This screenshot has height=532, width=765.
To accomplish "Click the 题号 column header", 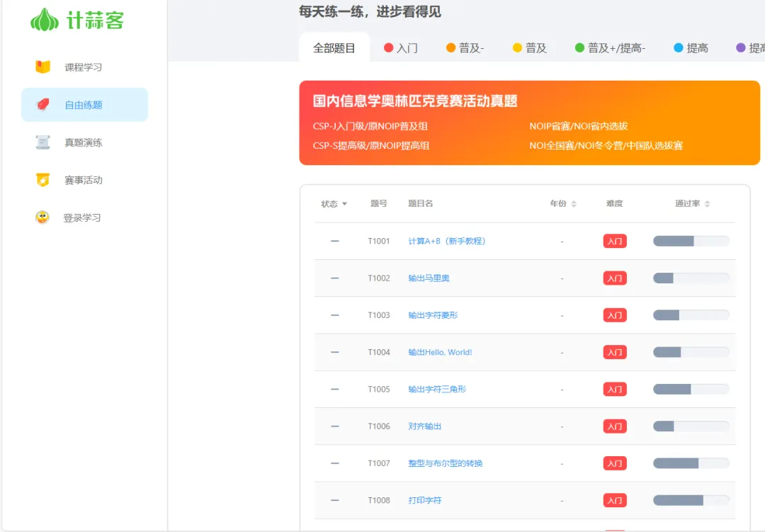I will pos(378,203).
